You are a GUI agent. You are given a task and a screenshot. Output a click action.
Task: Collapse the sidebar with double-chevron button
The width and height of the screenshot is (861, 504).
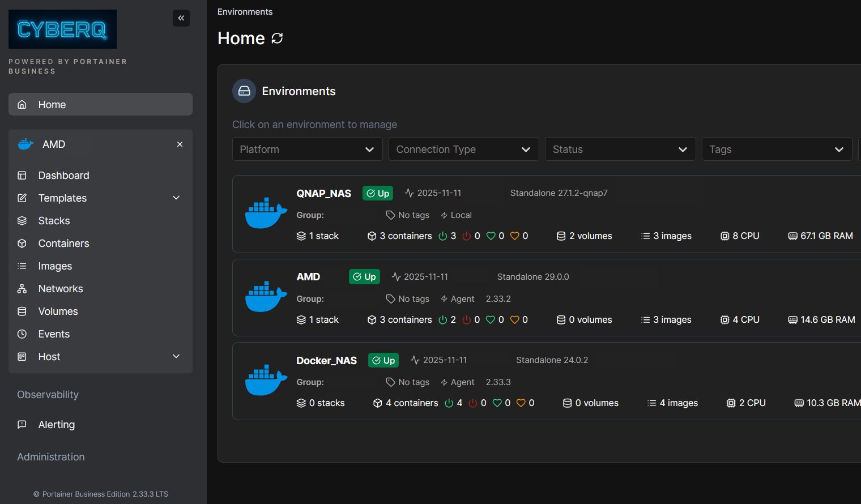coord(181,18)
